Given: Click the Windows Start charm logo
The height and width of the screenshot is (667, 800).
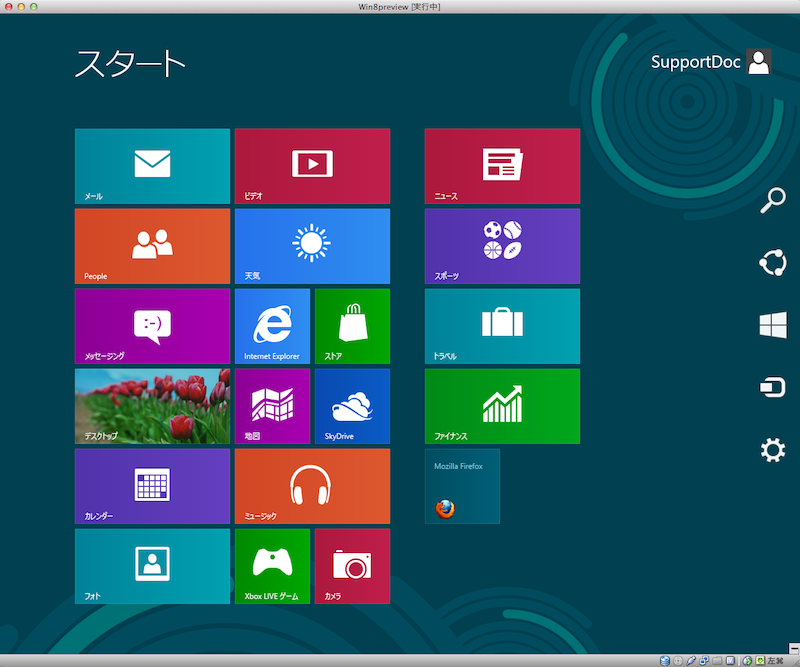Looking at the screenshot, I should [773, 325].
